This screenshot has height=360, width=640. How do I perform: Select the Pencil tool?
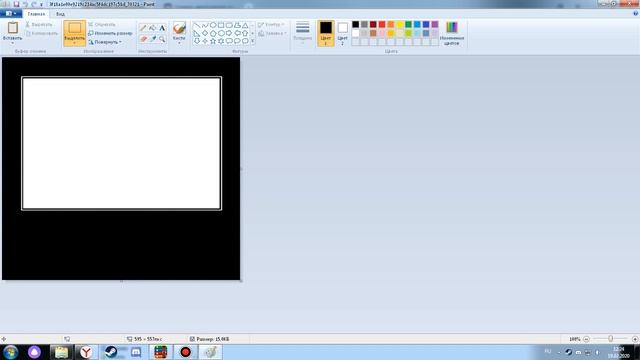coord(143,28)
